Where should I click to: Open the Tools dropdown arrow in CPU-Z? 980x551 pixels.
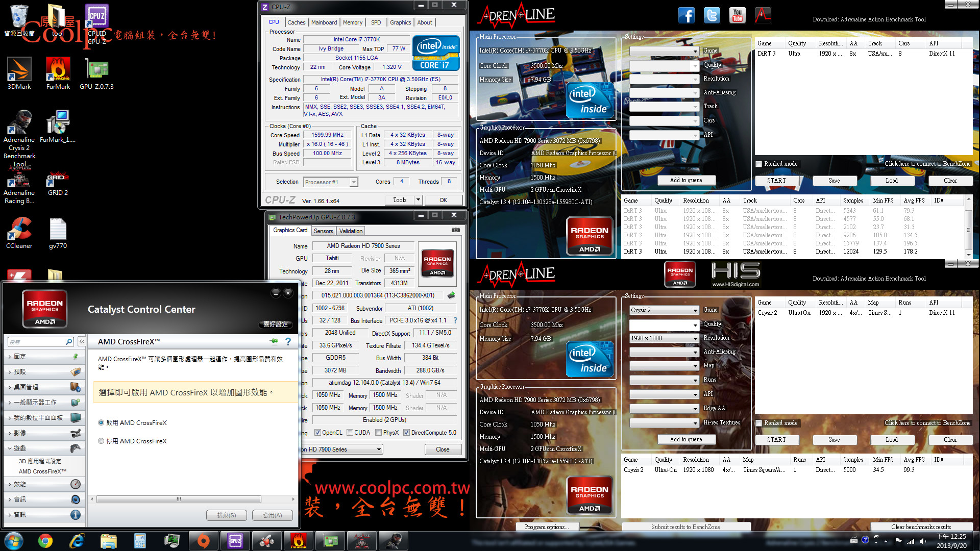(x=418, y=200)
